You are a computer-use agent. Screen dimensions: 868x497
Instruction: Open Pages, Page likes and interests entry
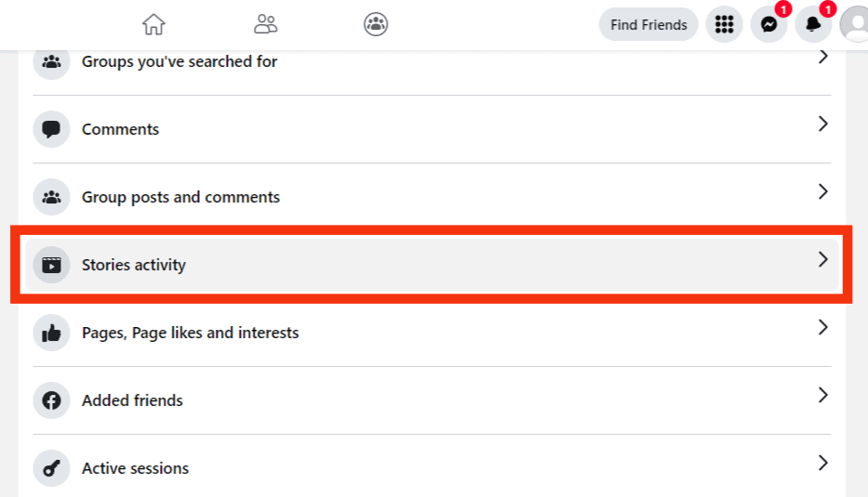432,333
